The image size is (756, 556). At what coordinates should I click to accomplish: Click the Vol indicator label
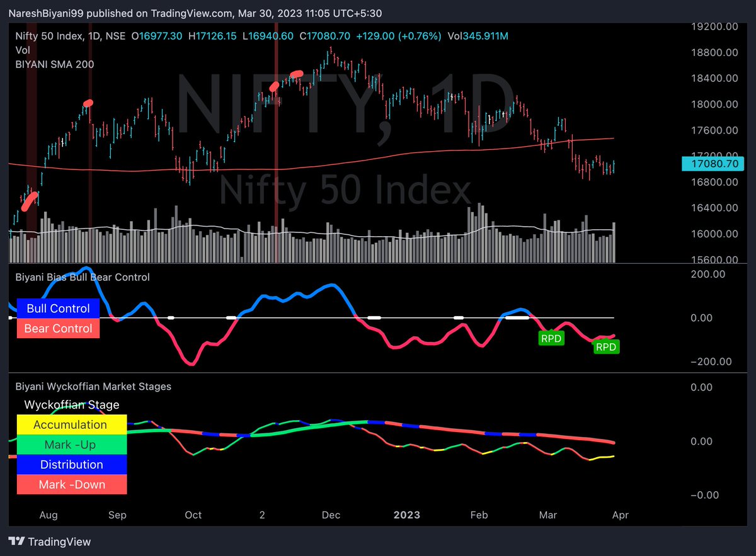(22, 50)
